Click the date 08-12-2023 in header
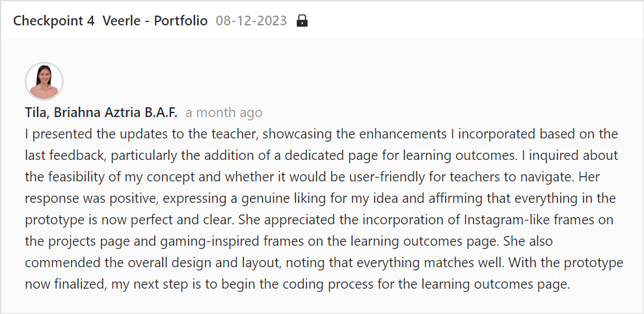 pyautogui.click(x=251, y=21)
